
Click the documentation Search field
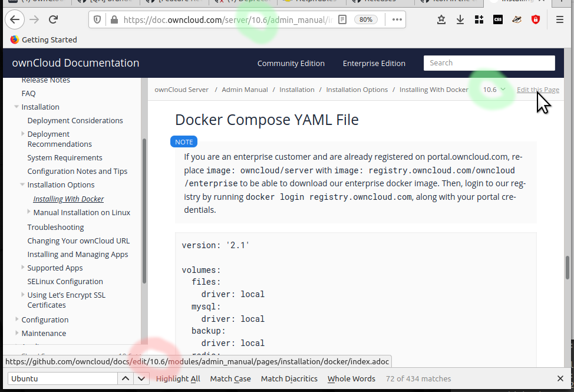click(x=489, y=63)
